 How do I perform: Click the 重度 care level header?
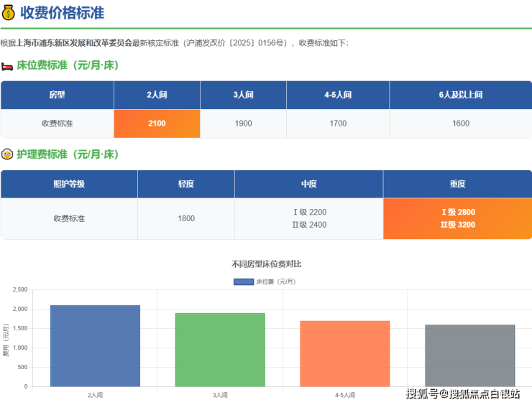tap(457, 184)
